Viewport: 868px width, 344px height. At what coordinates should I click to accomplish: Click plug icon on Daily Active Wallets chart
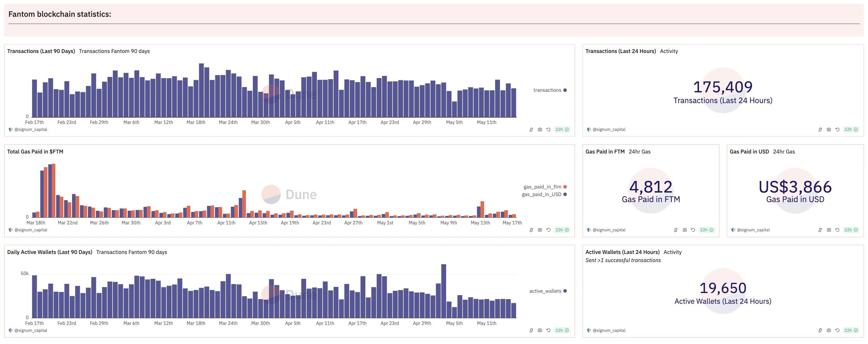[532, 330]
